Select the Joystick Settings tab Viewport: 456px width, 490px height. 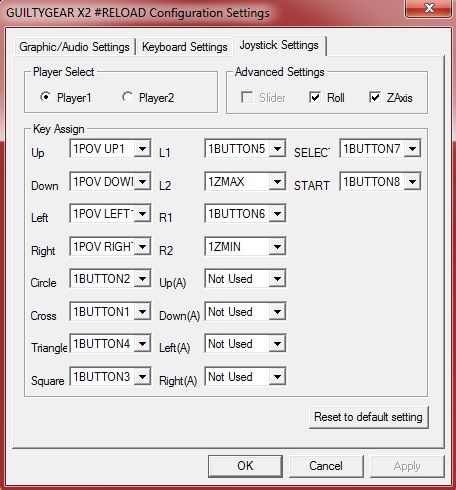click(x=279, y=45)
